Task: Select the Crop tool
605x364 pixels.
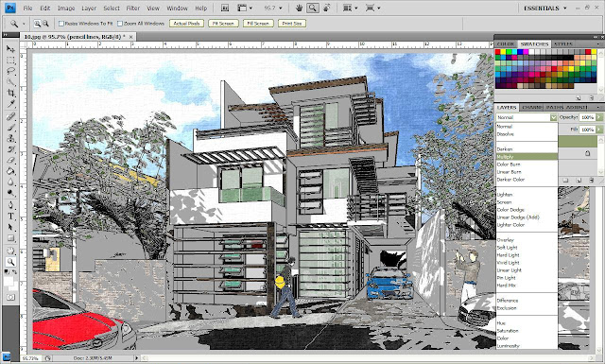Action: (x=10, y=93)
